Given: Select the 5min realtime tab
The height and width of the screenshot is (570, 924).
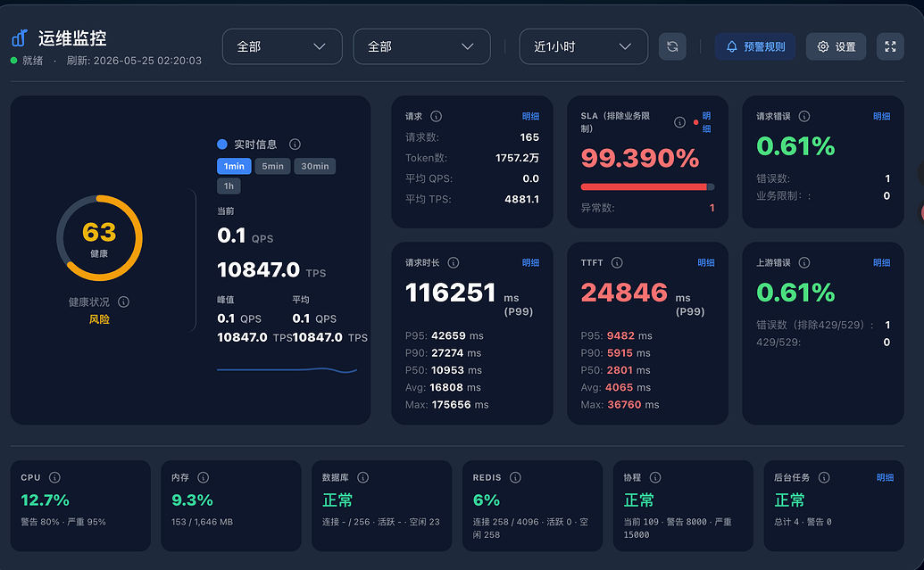Looking at the screenshot, I should 273,166.
